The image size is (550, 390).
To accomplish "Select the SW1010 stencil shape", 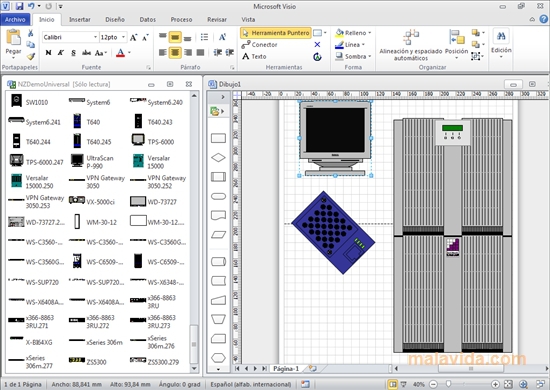I will pos(29,101).
